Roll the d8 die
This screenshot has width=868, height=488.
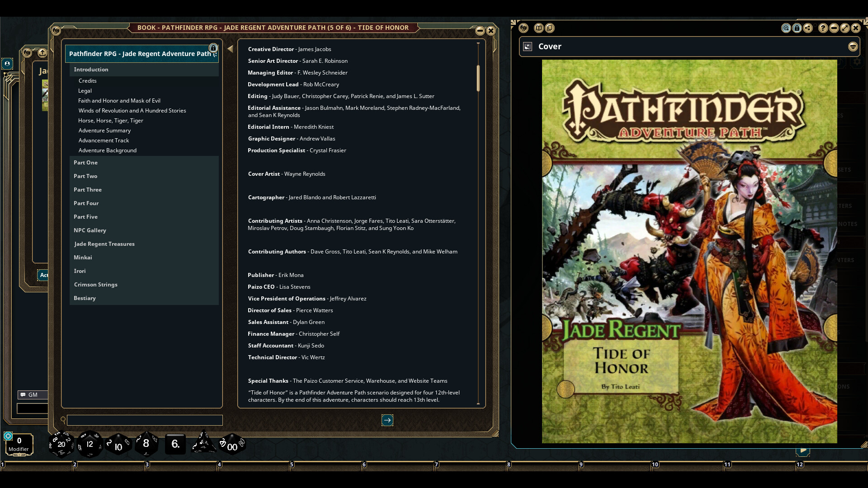click(x=146, y=444)
